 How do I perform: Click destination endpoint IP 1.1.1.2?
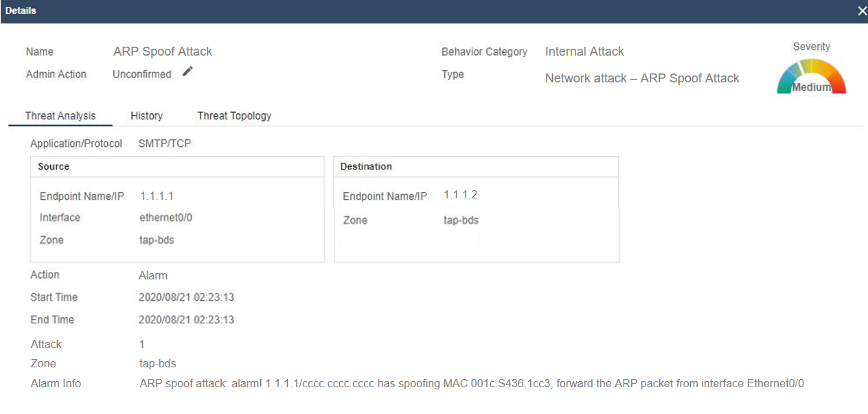click(x=460, y=195)
